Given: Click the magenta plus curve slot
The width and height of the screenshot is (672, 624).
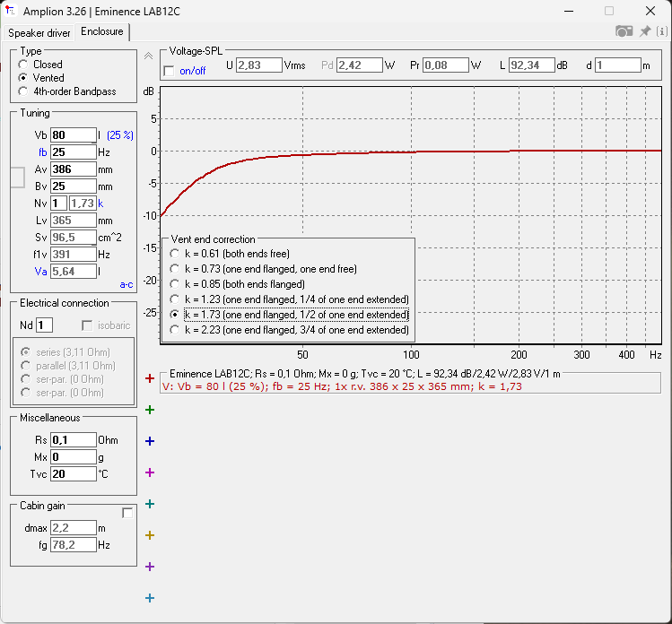Looking at the screenshot, I should click(x=150, y=472).
